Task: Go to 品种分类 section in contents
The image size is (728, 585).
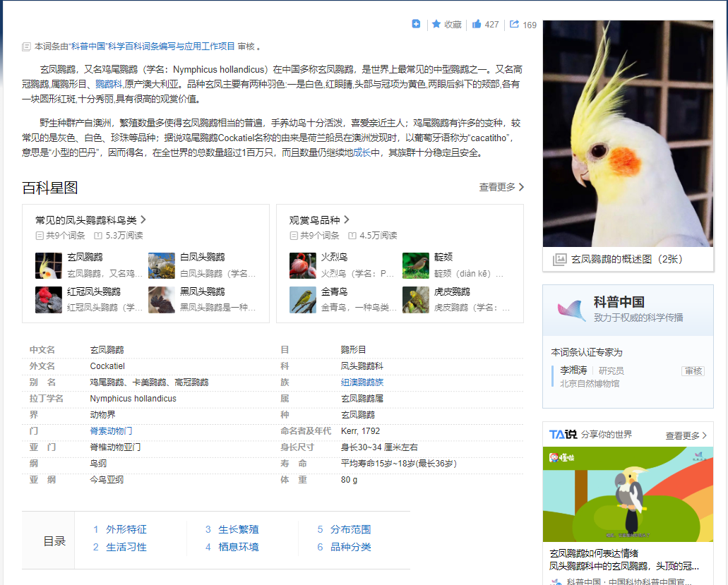Action: [x=350, y=547]
